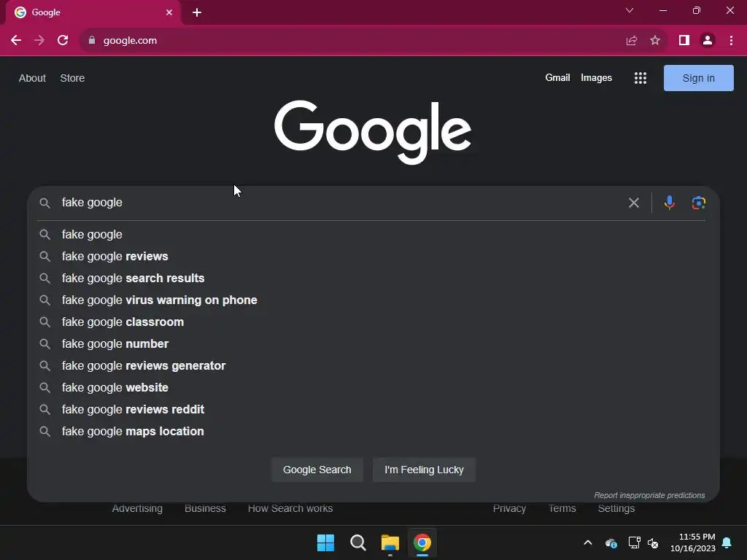View site information via lock icon
Screen dimensions: 747x560
92,41
